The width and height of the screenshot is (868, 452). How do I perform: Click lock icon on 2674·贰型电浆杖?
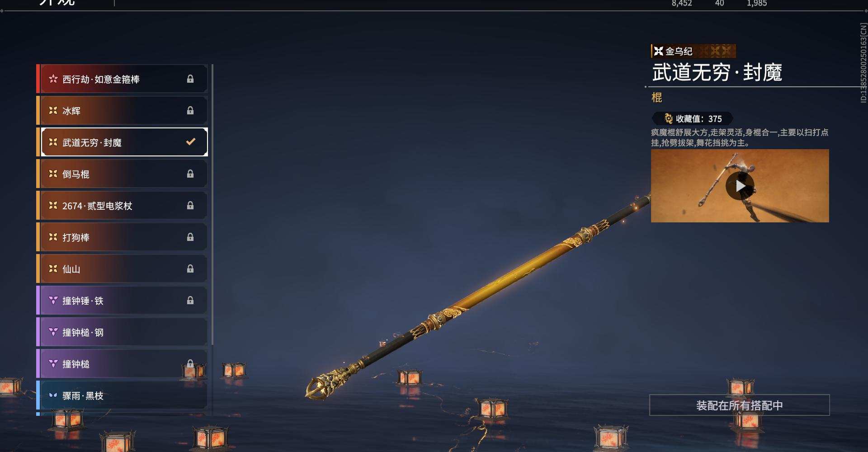(x=190, y=206)
